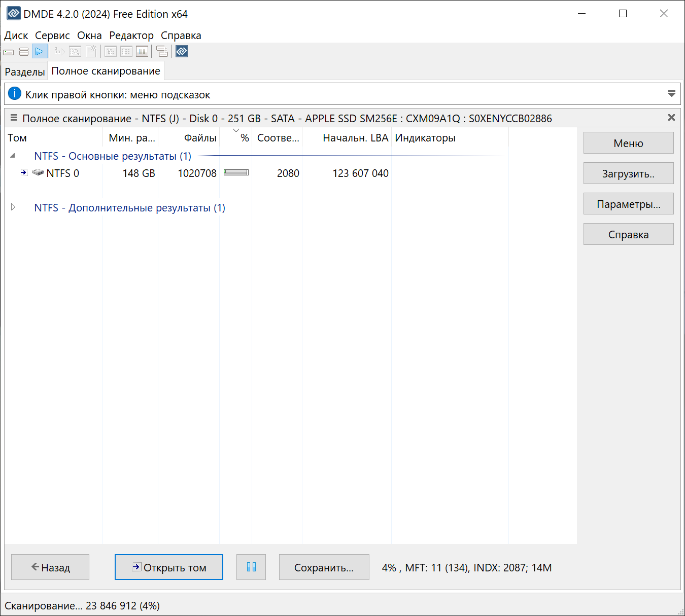The width and height of the screenshot is (685, 616).
Task: Collapse NTFS Основные результаты group
Action: point(13,156)
